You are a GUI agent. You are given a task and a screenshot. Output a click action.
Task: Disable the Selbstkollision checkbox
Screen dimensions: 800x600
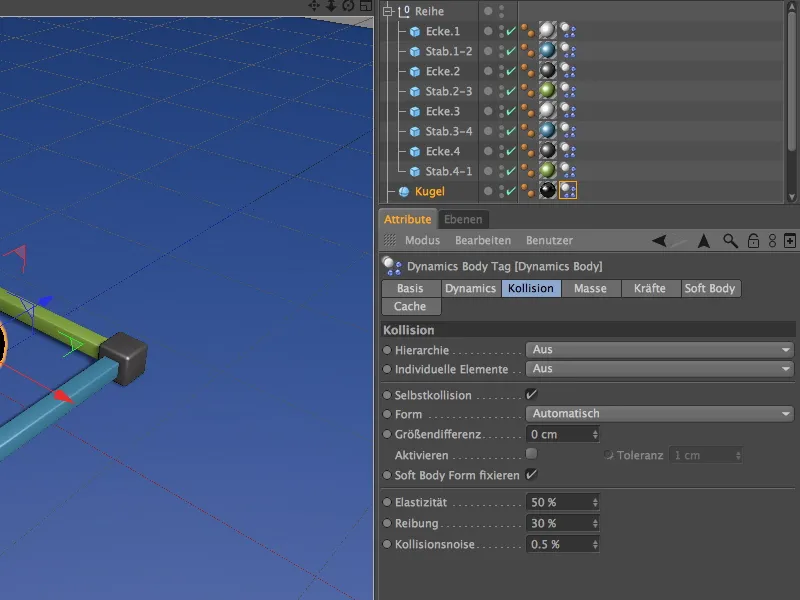click(531, 395)
